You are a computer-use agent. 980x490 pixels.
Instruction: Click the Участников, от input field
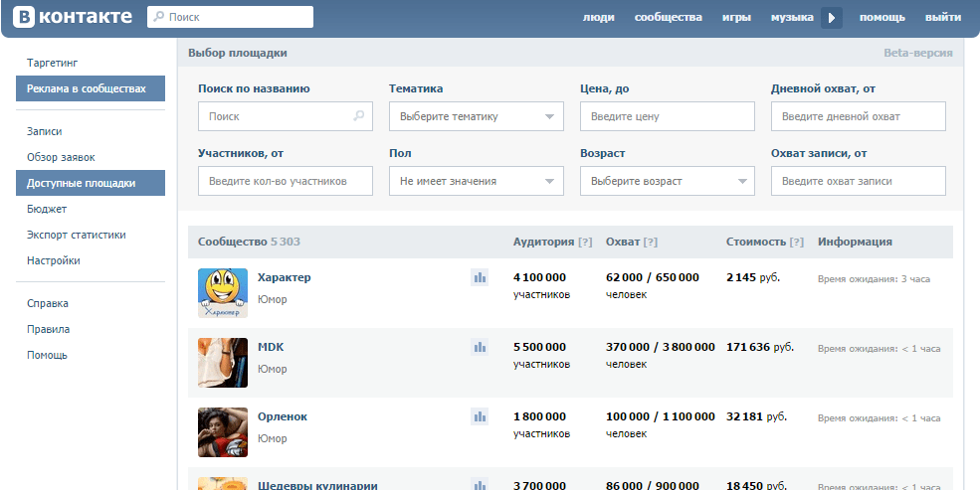286,181
